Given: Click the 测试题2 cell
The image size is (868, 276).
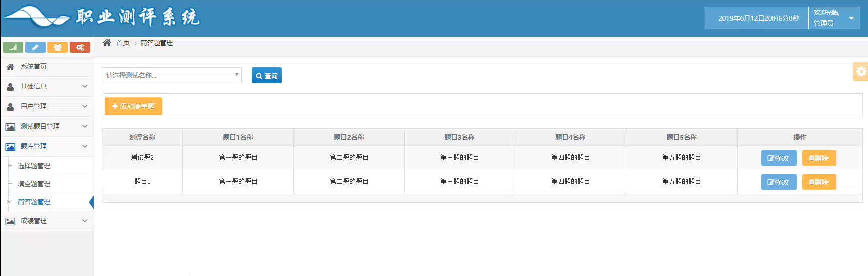Looking at the screenshot, I should coord(142,158).
